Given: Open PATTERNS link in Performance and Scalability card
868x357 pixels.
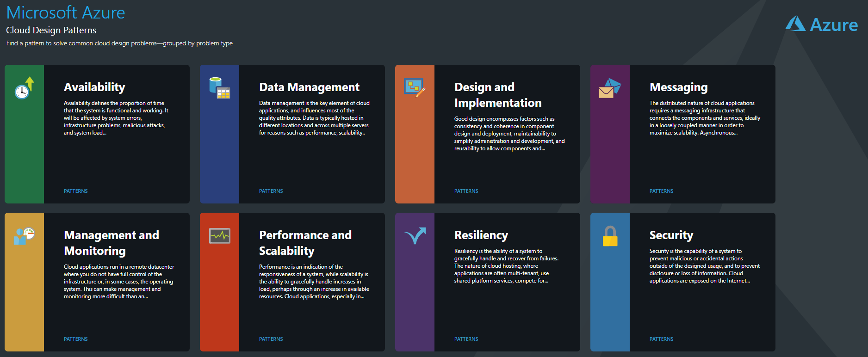Looking at the screenshot, I should point(271,339).
